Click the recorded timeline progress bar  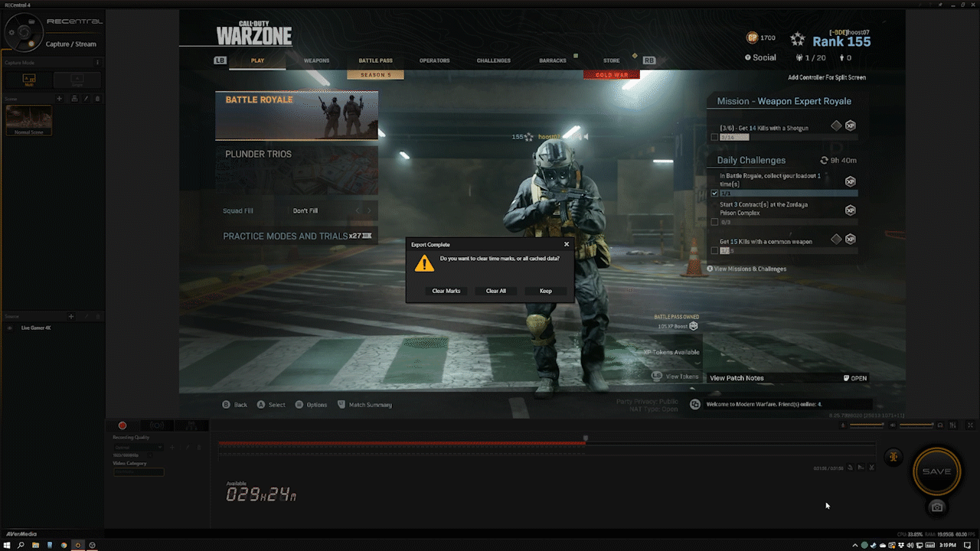(x=402, y=443)
